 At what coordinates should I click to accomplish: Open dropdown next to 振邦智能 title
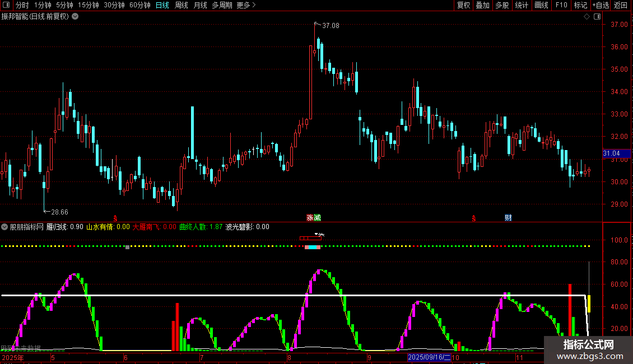(75, 17)
